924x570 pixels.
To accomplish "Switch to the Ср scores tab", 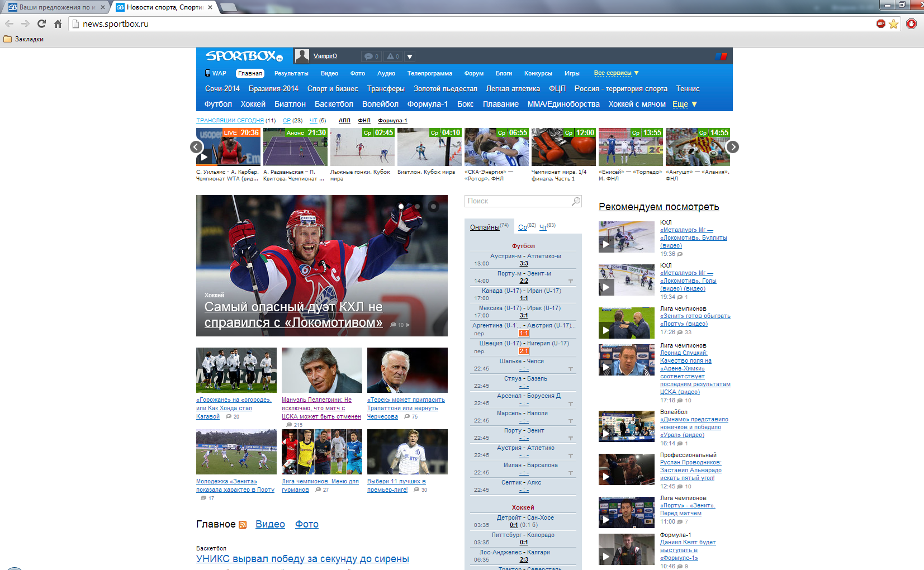I will click(522, 227).
